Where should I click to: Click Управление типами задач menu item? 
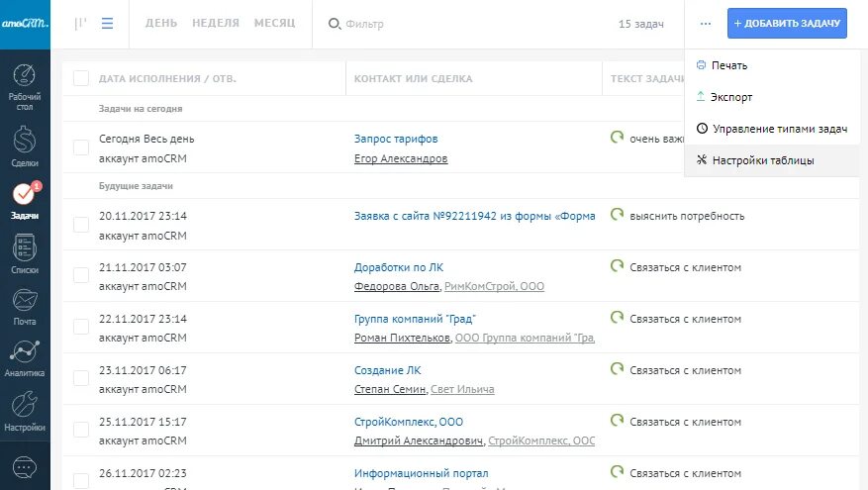[779, 129]
